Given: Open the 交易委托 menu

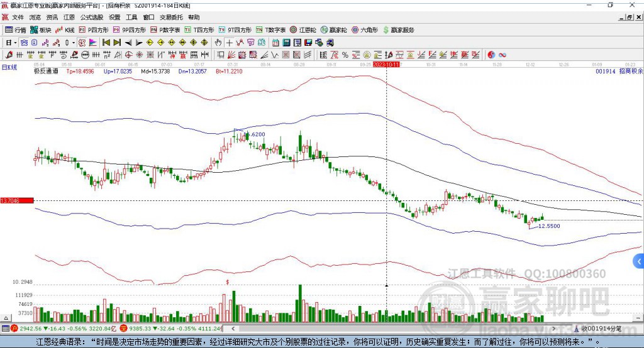Looking at the screenshot, I should 171,17.
